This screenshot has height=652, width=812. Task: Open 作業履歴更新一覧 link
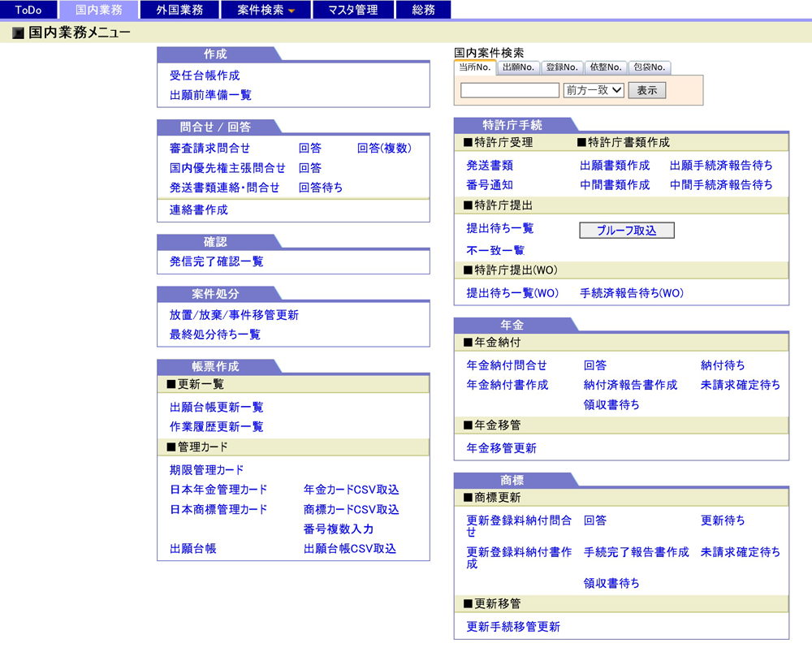point(217,427)
